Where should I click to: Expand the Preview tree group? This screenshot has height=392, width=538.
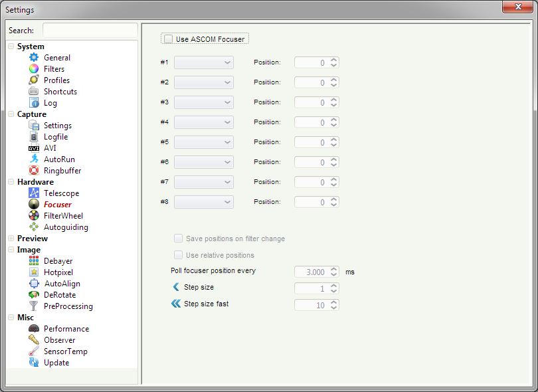[11, 239]
